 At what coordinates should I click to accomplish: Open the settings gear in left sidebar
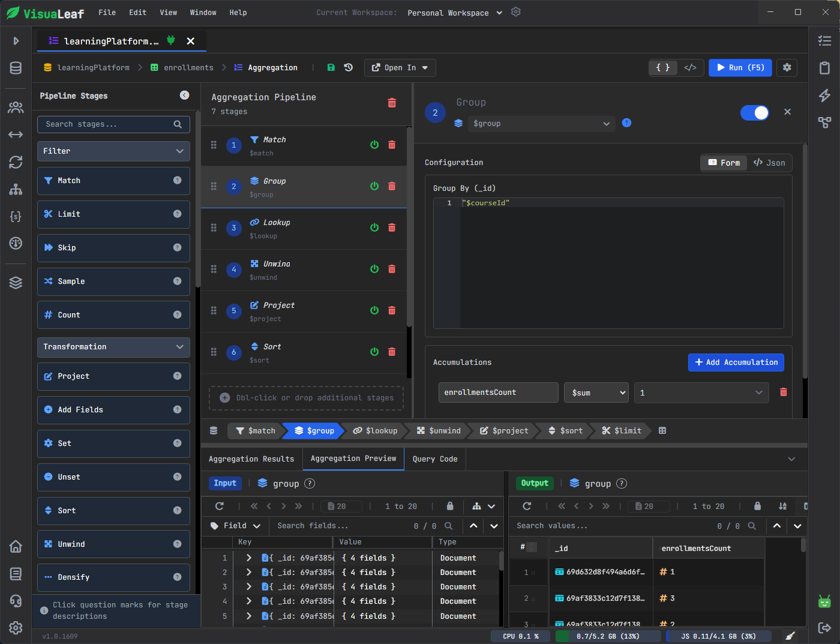[16, 628]
